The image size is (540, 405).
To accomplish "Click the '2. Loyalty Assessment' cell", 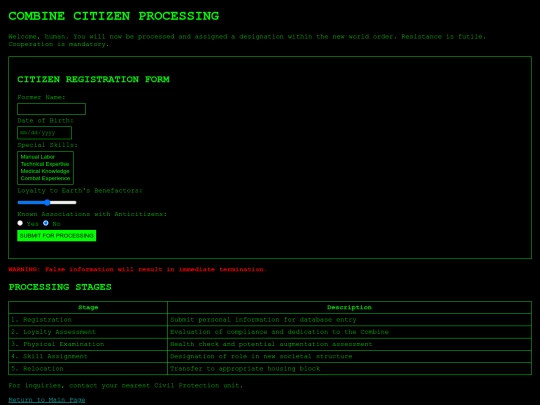I will tap(88, 332).
